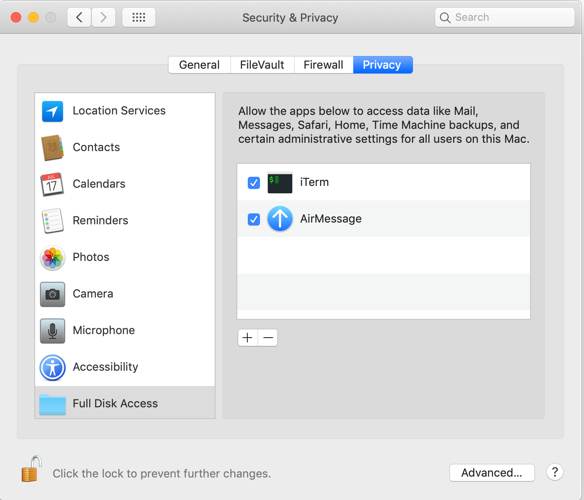Select the Full Disk Access label

(x=115, y=403)
